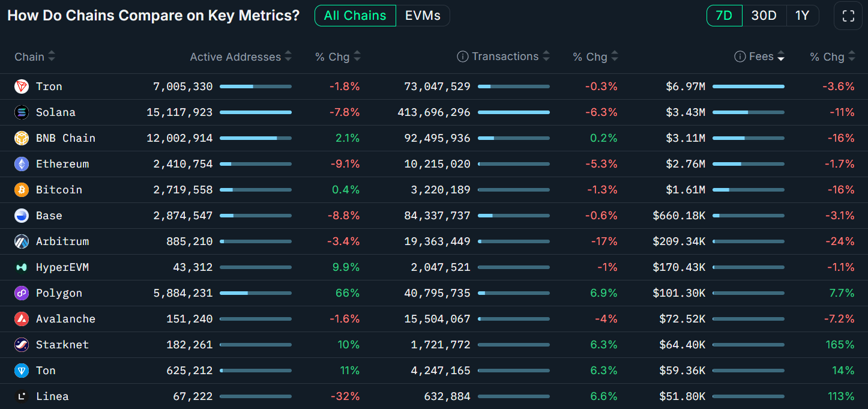Open the Tron chain name link

(49, 86)
